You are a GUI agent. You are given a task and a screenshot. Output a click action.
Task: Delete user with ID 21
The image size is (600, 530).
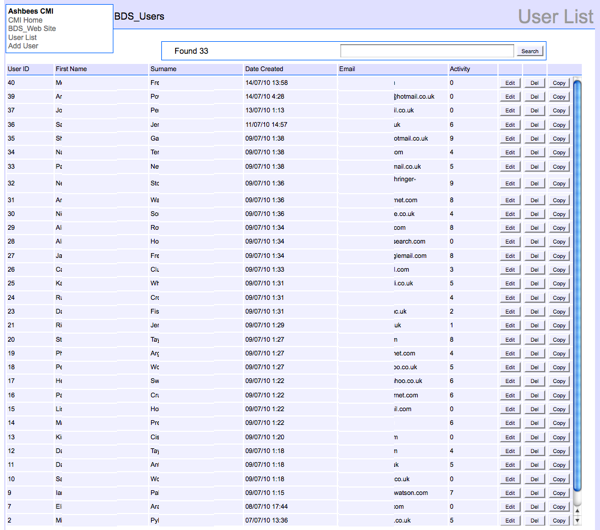pos(535,325)
